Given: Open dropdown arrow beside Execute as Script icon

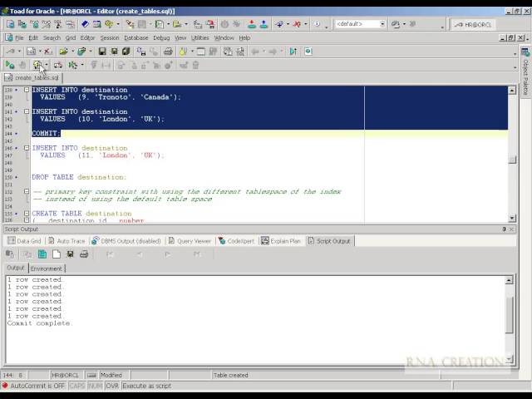Looking at the screenshot, I should (x=47, y=65).
